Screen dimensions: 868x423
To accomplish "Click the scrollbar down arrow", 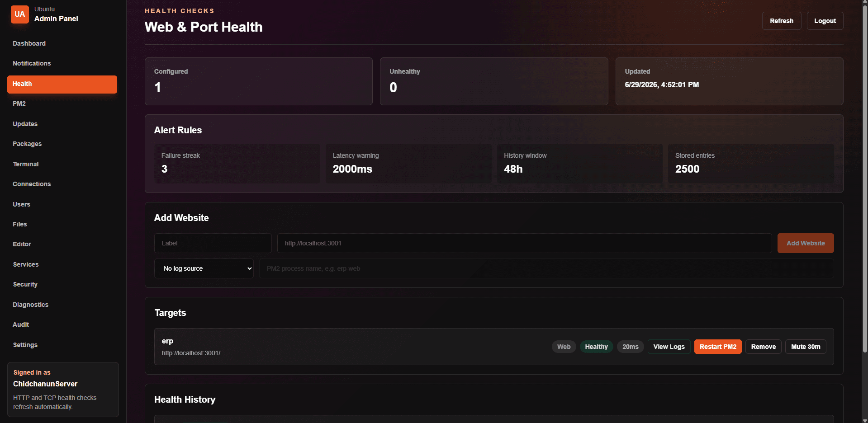I will click(865, 420).
